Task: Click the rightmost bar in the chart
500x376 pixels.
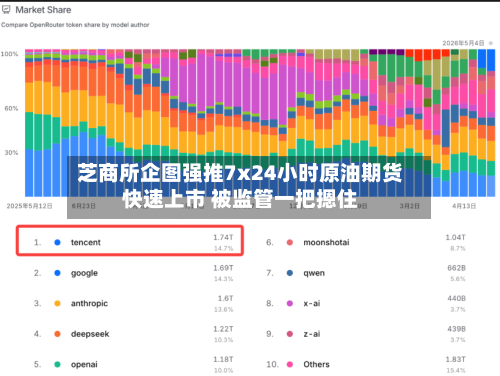Action: 491,123
